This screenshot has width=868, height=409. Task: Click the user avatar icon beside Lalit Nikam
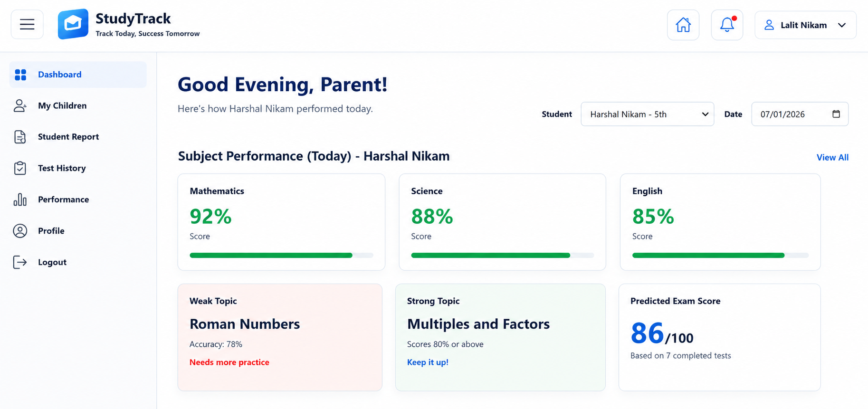coord(769,25)
